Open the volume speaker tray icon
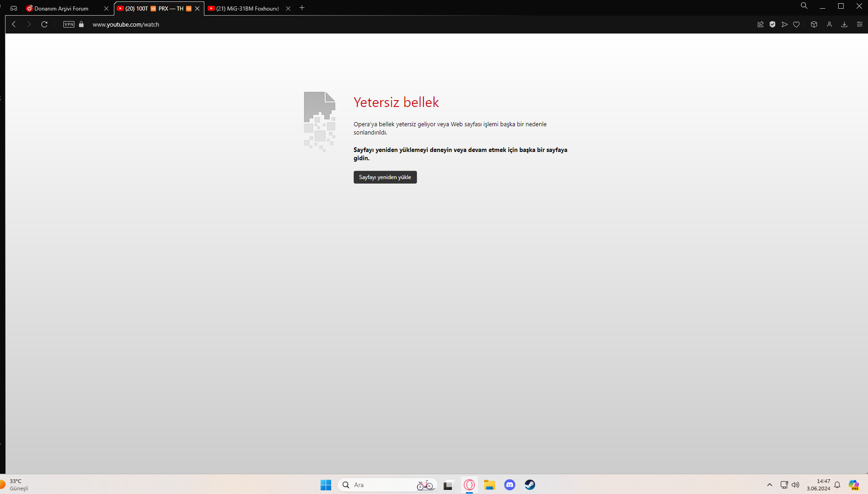 (795, 485)
